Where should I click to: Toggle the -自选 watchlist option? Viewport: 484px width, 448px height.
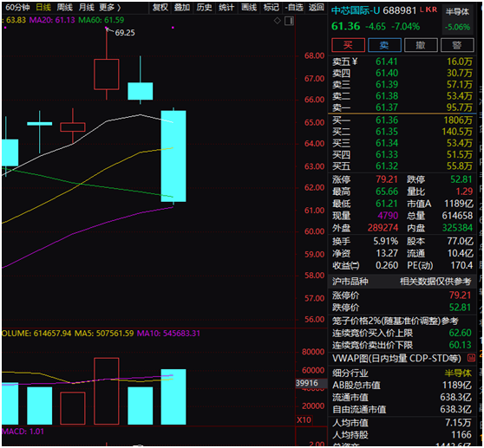click(294, 7)
